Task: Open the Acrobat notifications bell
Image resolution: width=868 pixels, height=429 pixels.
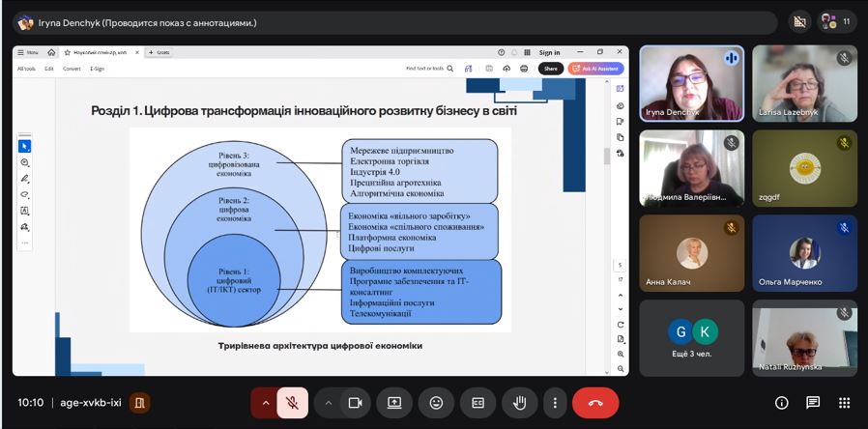Action: coord(514,52)
